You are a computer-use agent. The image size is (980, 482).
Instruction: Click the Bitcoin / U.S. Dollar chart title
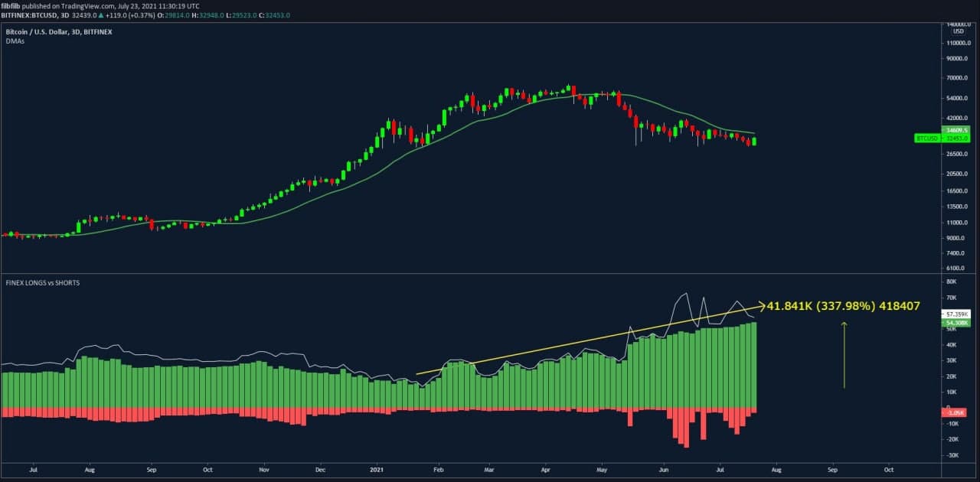tap(55, 32)
